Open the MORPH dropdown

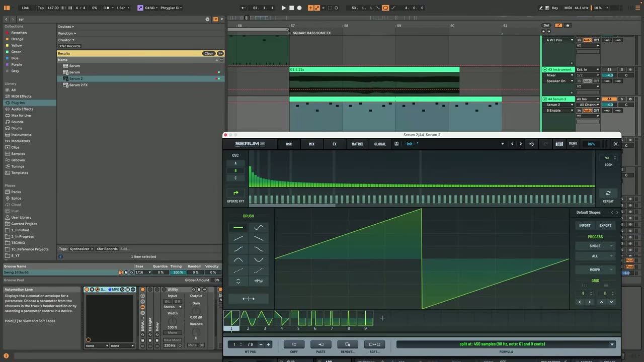[x=595, y=269]
